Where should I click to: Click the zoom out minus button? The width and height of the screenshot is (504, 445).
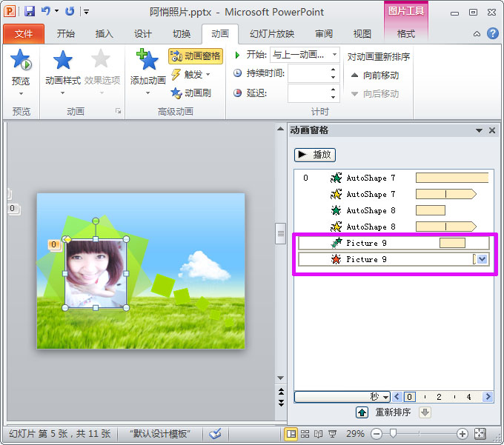[377, 434]
